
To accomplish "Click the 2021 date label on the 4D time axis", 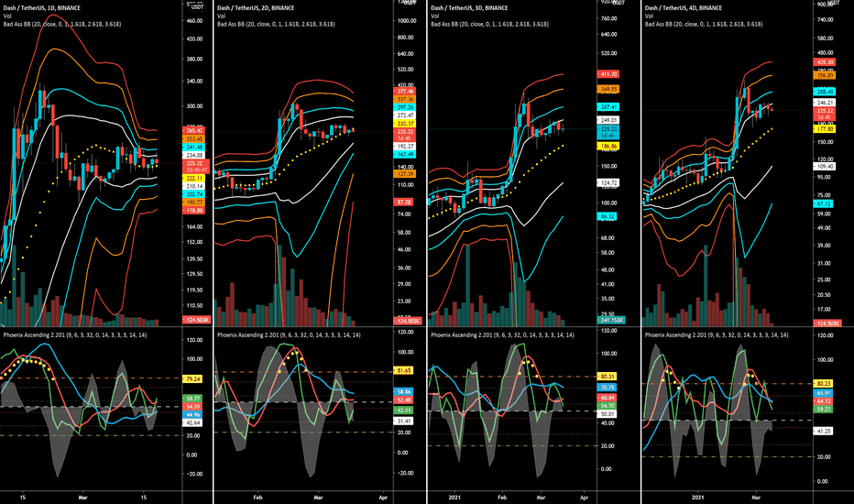I will coord(697,498).
